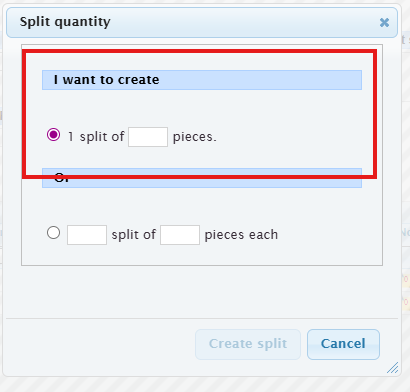
Task: Click the striped background below the dialog
Action: point(205,384)
